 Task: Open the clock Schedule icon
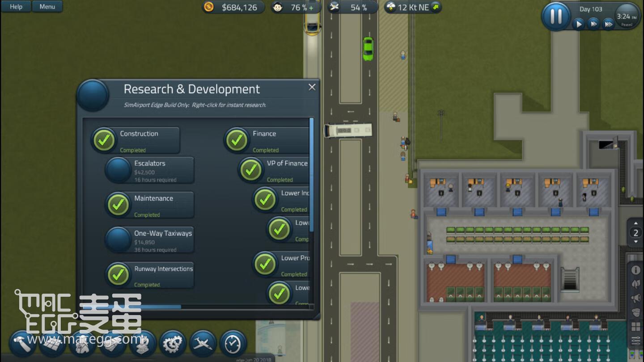(233, 343)
